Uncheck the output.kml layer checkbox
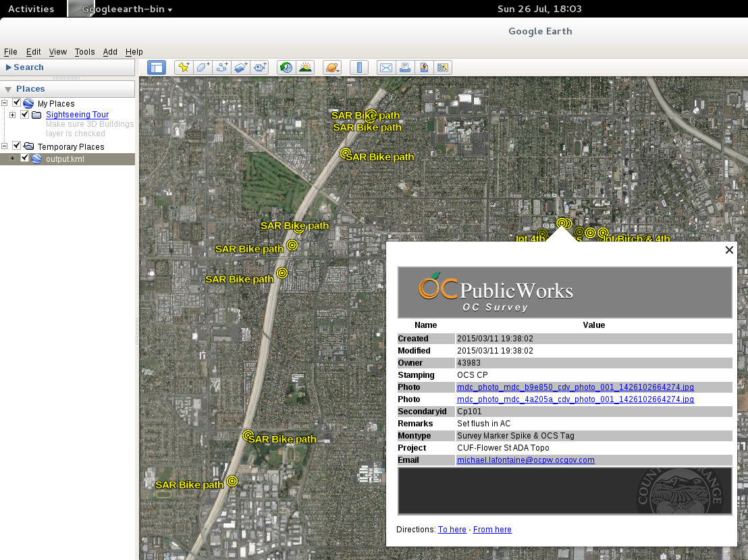The image size is (748, 560). coord(25,158)
